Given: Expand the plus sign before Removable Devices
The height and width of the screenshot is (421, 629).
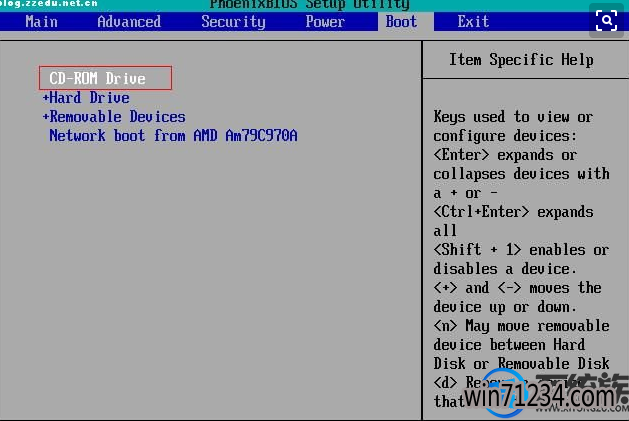Looking at the screenshot, I should pos(45,117).
